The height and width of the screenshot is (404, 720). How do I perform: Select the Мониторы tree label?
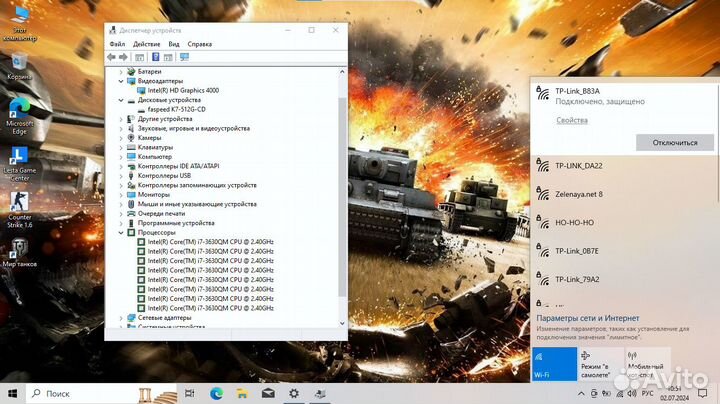pyautogui.click(x=153, y=195)
